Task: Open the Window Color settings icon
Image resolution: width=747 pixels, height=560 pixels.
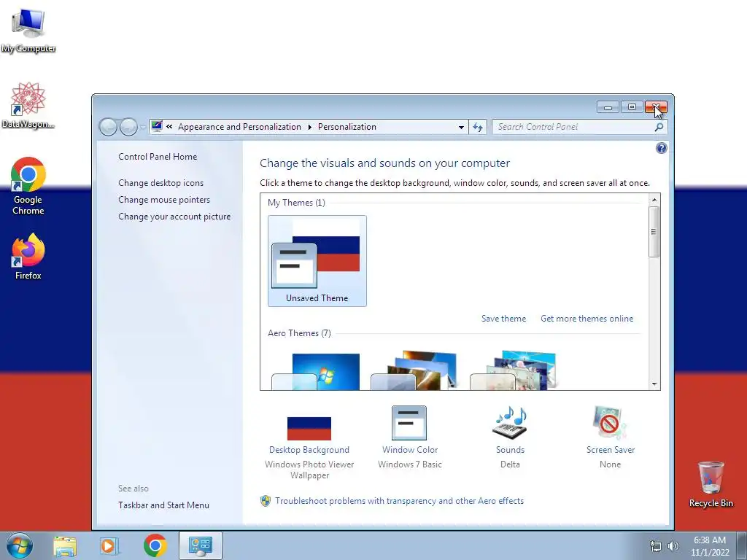Action: point(409,423)
